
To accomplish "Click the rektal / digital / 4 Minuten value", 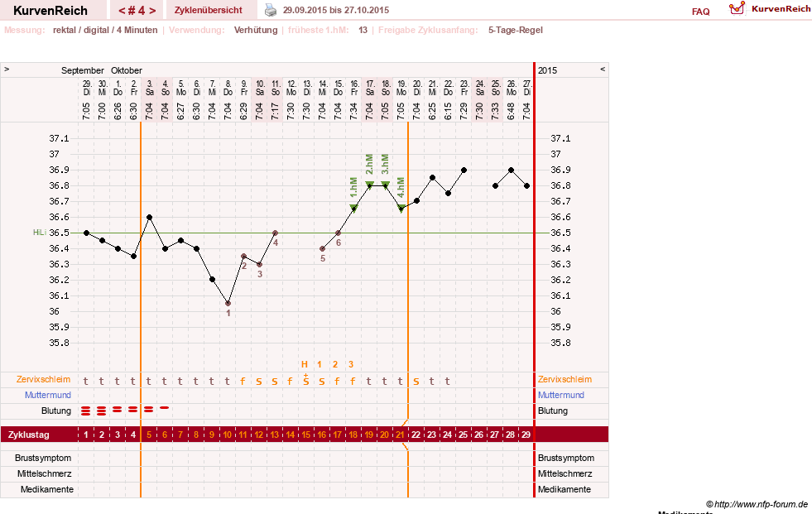I will pos(105,30).
